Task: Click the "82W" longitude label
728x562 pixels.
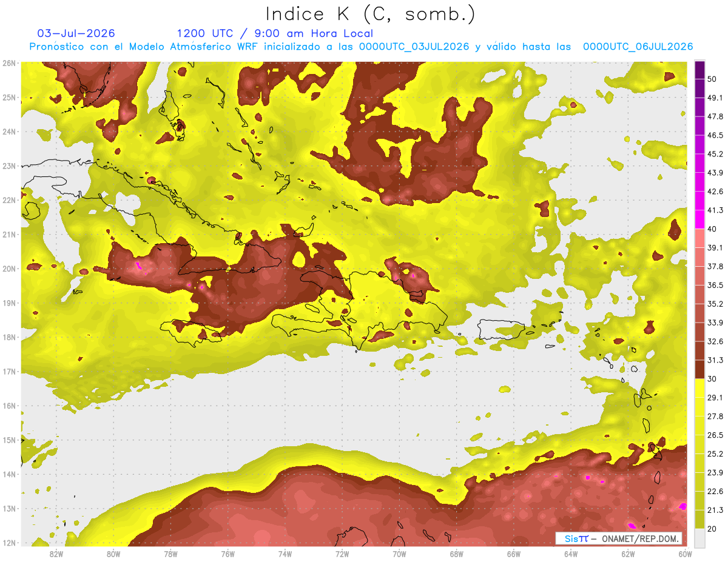Action: pos(56,554)
